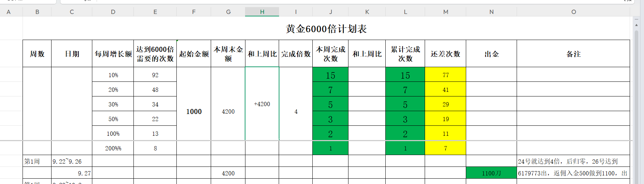Viewport: 644px width, 184px height.
Task: Click the 第1周 cell dated 9.22~9.26
Action: [x=37, y=161]
